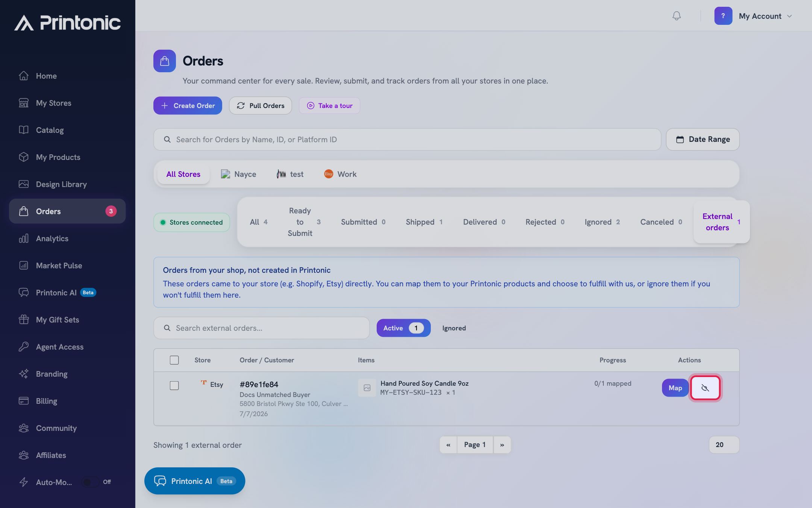Open My Products page
This screenshot has width=812, height=508.
(x=67, y=157)
